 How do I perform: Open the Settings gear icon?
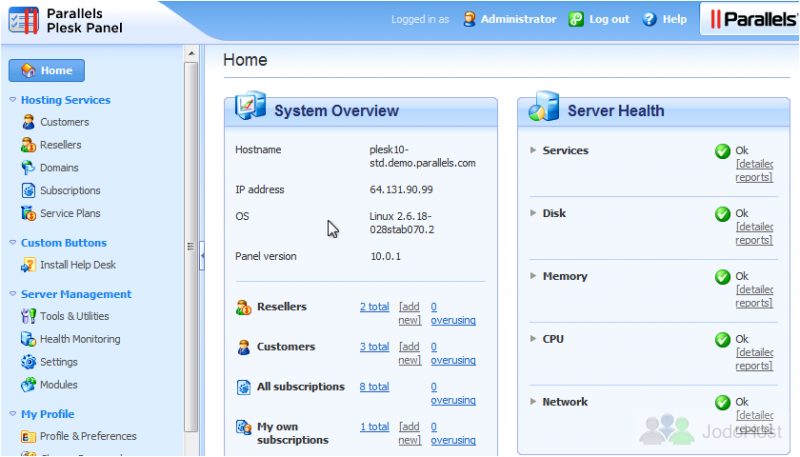(x=29, y=362)
